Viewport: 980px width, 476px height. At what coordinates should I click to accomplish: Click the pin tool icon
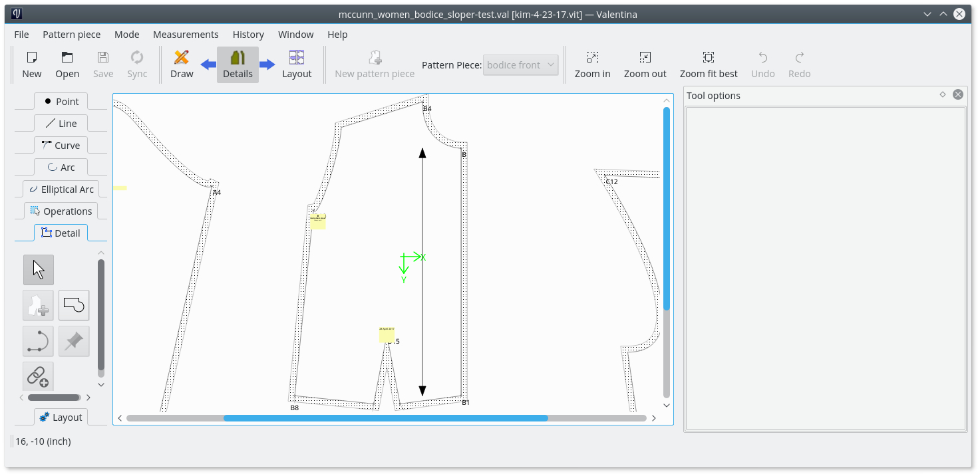(74, 341)
